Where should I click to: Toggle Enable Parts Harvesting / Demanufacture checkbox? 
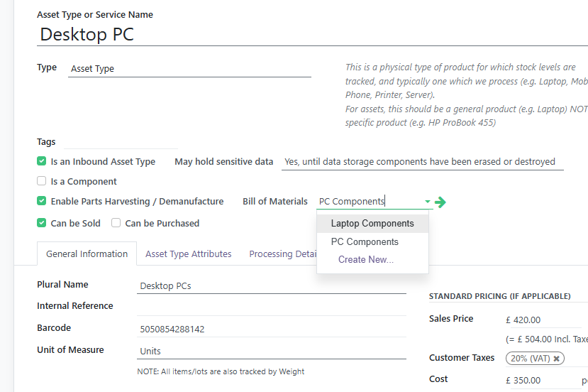(42, 201)
